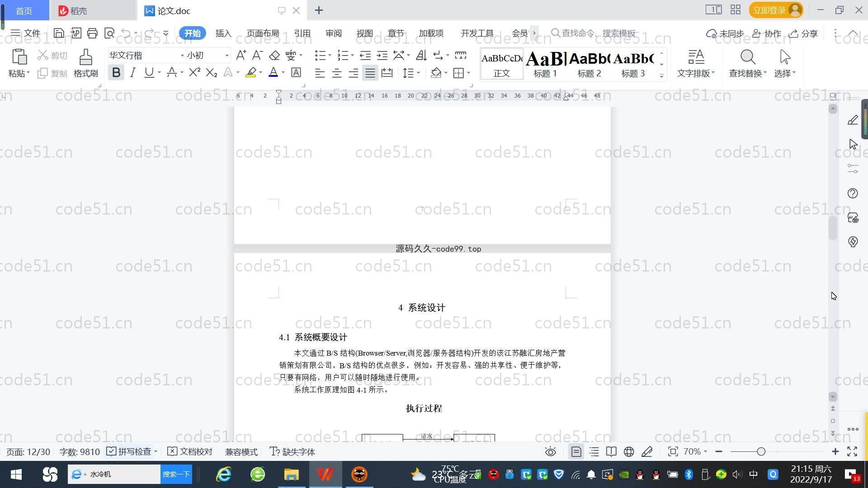
Task: Open WPS app in Windows taskbar
Action: 325,474
